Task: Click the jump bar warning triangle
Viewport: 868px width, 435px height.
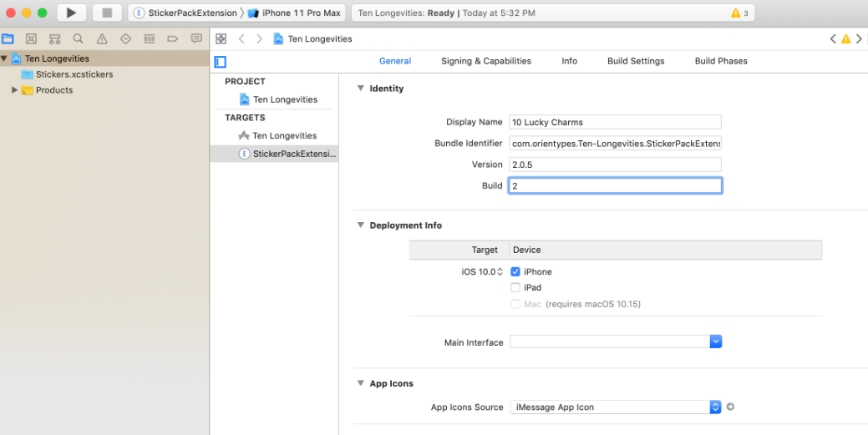Action: click(845, 38)
